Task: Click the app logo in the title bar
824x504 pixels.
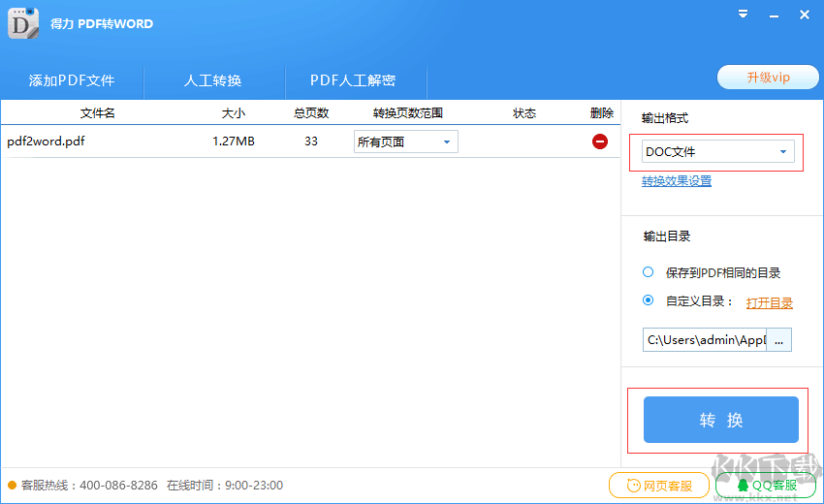Action: tap(23, 23)
